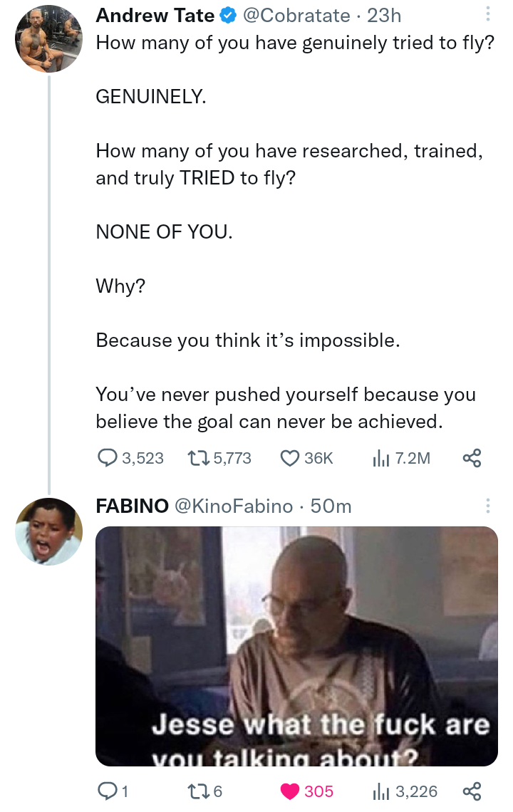Like Andrew Tate's tweet

289,458
